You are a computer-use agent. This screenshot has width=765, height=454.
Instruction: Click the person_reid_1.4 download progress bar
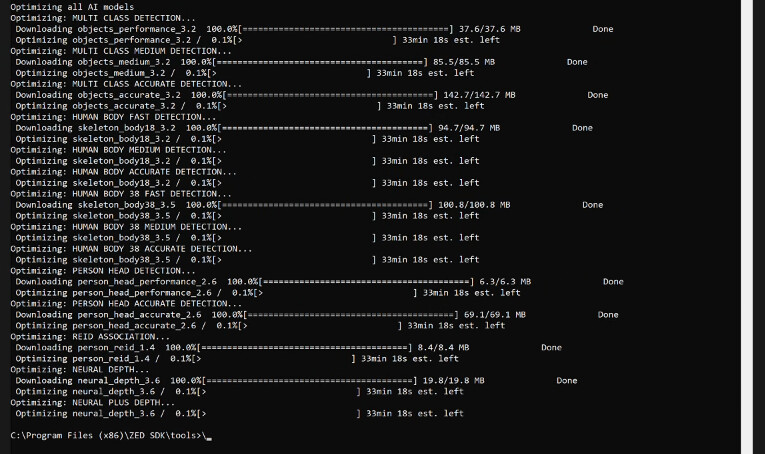[306, 348]
